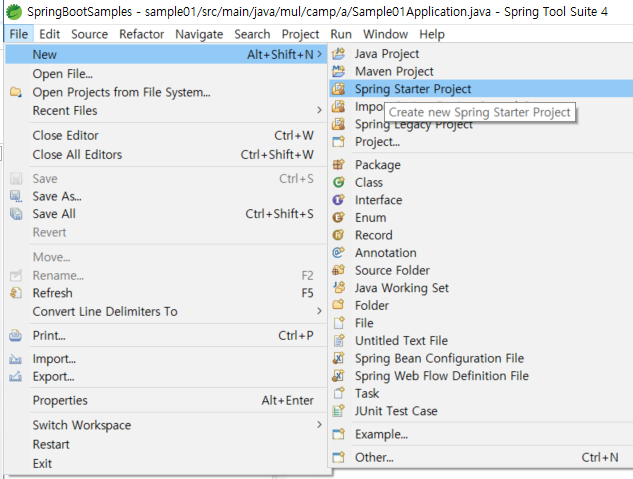This screenshot has height=479, width=633.
Task: Click the JUnit Test Case icon
Action: [x=338, y=411]
